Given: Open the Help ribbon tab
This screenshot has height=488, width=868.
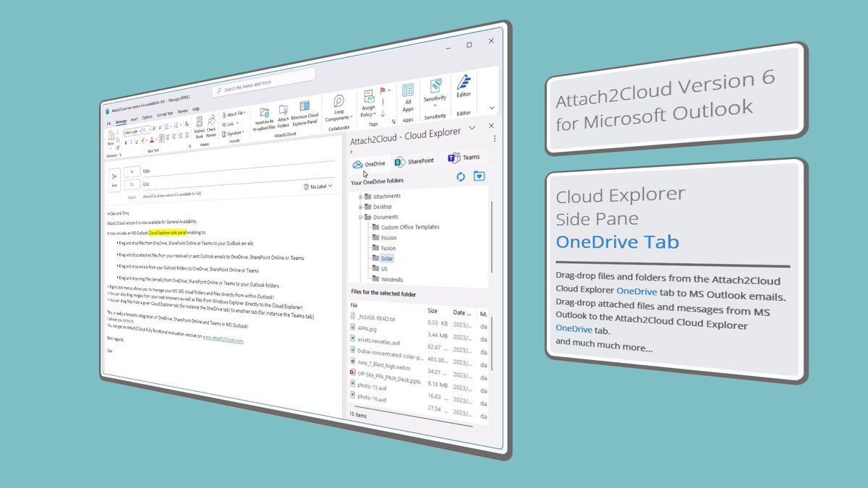Looking at the screenshot, I should click(x=196, y=109).
